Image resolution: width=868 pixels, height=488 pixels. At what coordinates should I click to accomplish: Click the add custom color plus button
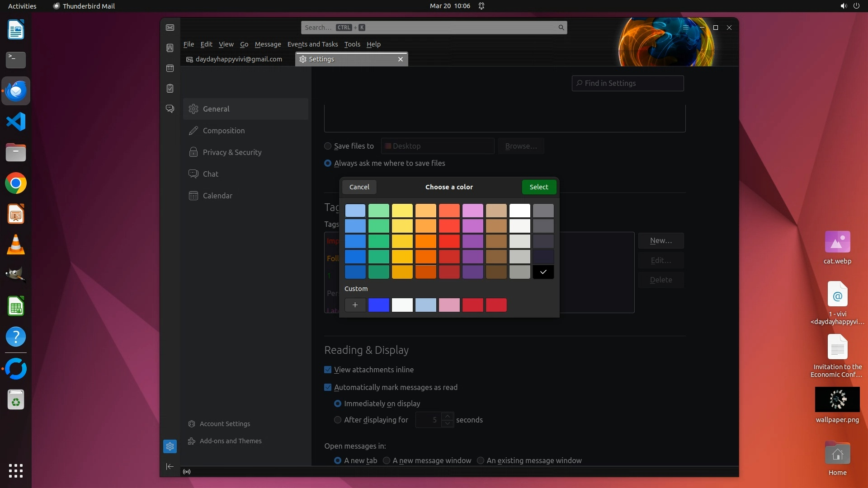(355, 305)
